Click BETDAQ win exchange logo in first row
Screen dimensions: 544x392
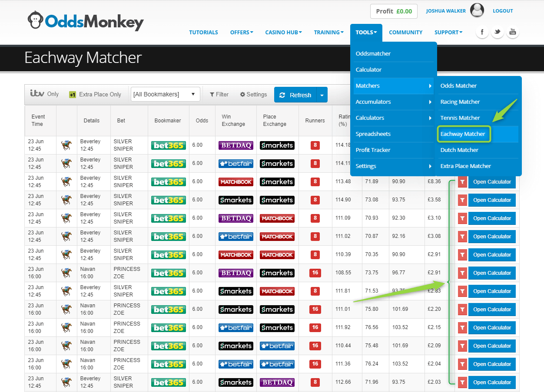(x=236, y=145)
